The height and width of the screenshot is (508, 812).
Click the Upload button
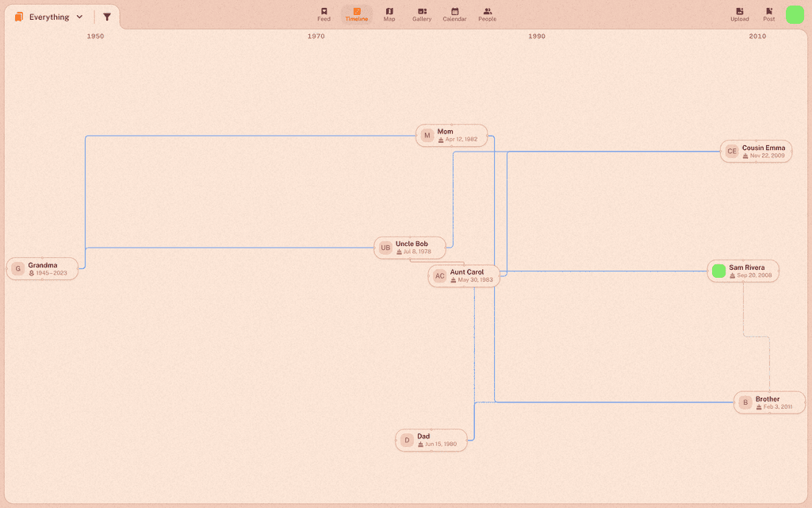[739, 14]
